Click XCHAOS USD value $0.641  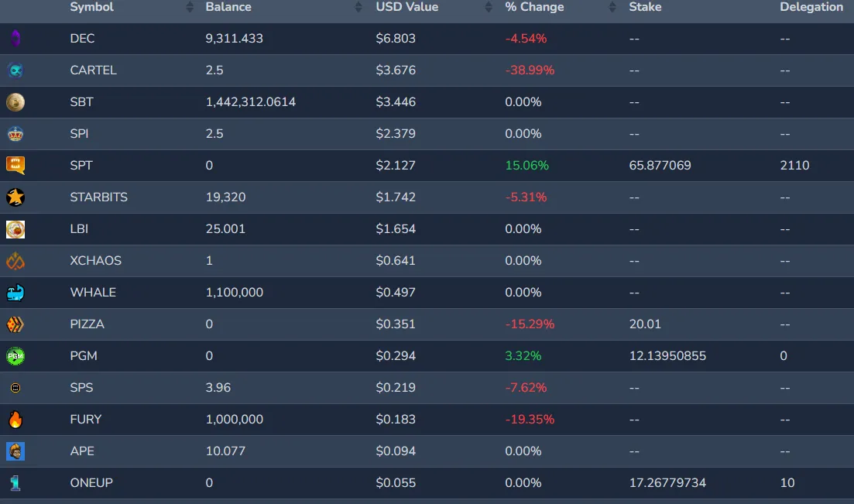(396, 261)
